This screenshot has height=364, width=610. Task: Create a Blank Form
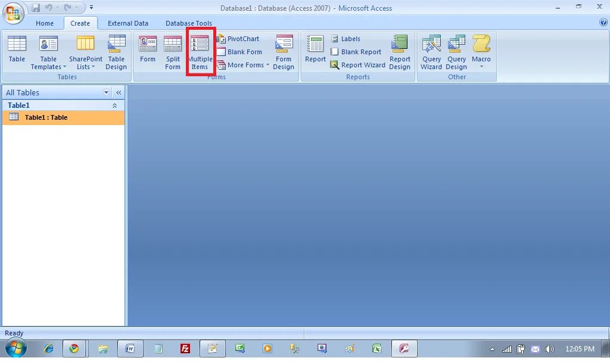[x=239, y=52]
